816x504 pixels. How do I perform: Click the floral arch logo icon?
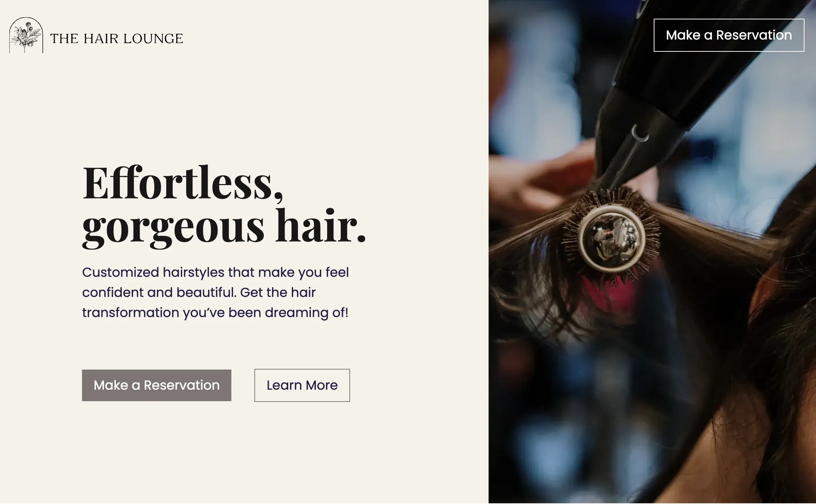tap(26, 35)
